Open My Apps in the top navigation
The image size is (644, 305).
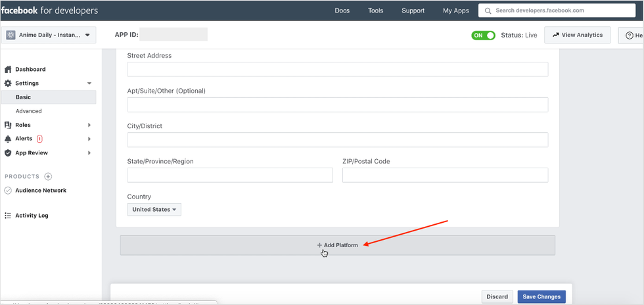point(456,11)
